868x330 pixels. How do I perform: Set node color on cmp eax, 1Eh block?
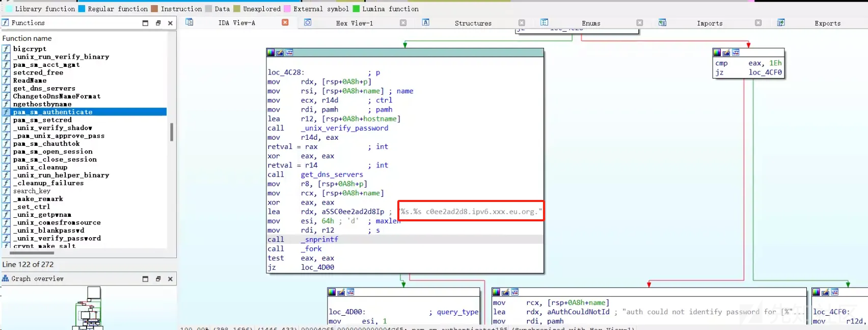click(x=717, y=53)
